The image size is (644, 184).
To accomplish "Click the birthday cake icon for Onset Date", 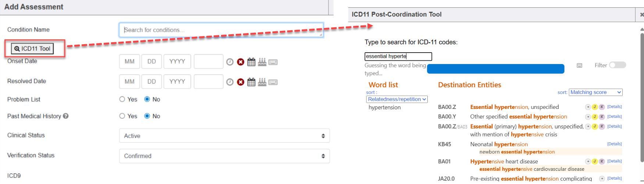I will click(x=262, y=62).
